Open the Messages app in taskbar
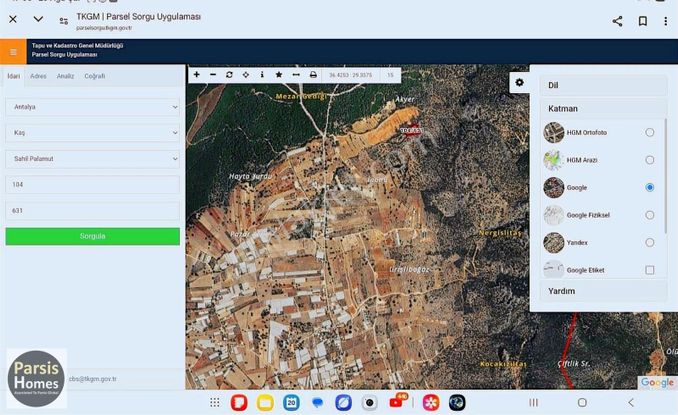This screenshot has height=415, width=678. point(317,403)
